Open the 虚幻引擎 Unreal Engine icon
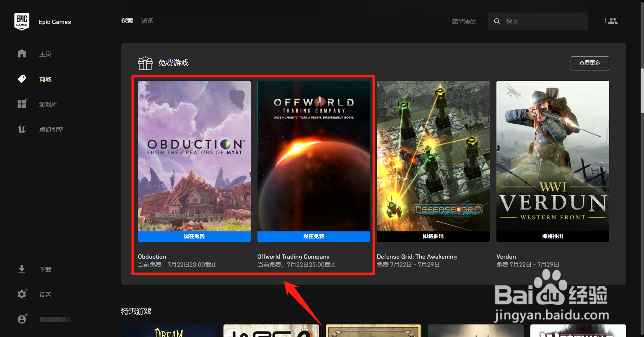 22,129
